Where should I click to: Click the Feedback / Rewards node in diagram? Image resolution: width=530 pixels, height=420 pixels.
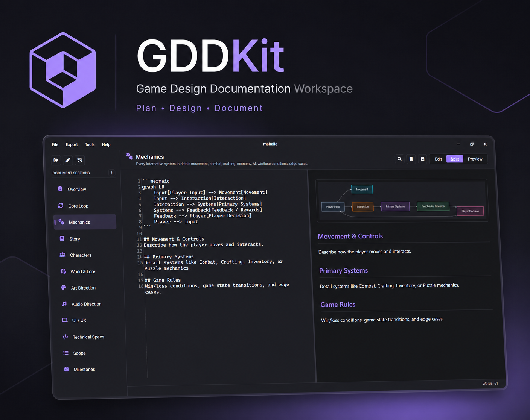[x=433, y=206]
